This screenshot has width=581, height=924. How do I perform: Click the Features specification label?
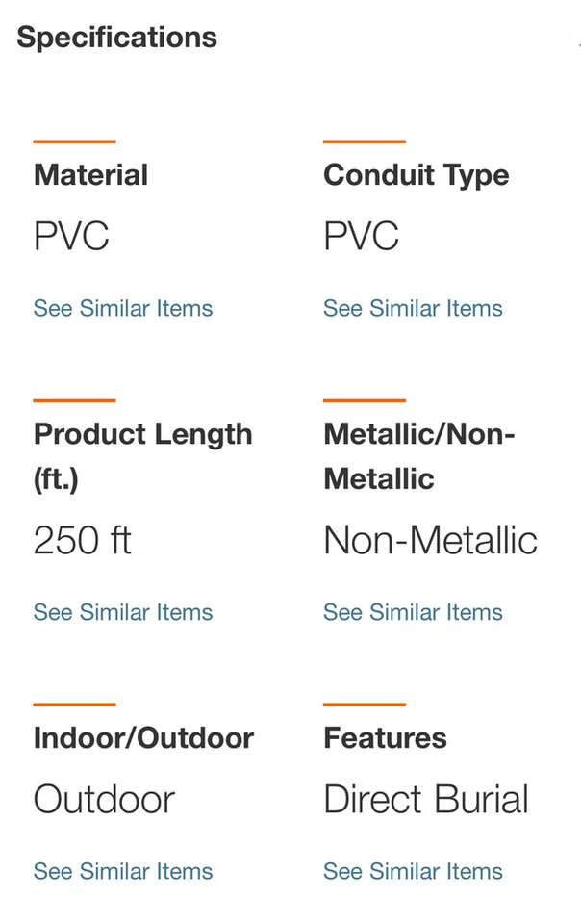coord(385,738)
